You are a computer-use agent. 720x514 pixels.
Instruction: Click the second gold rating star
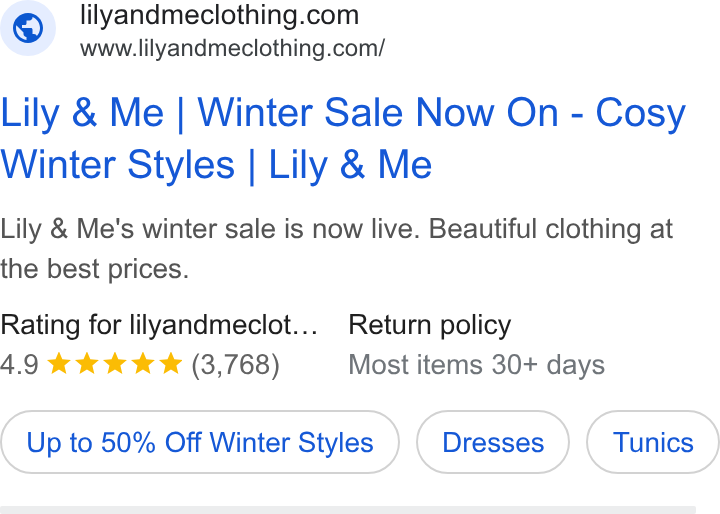tap(87, 363)
